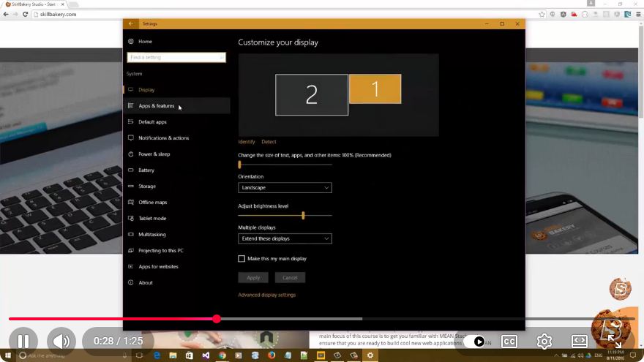Click the red video progress scrubber
644x362 pixels.
coord(217,319)
